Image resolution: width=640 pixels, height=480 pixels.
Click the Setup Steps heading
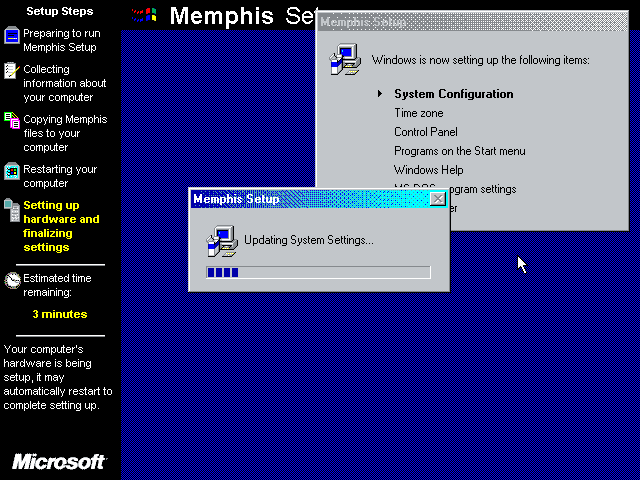pyautogui.click(x=60, y=11)
